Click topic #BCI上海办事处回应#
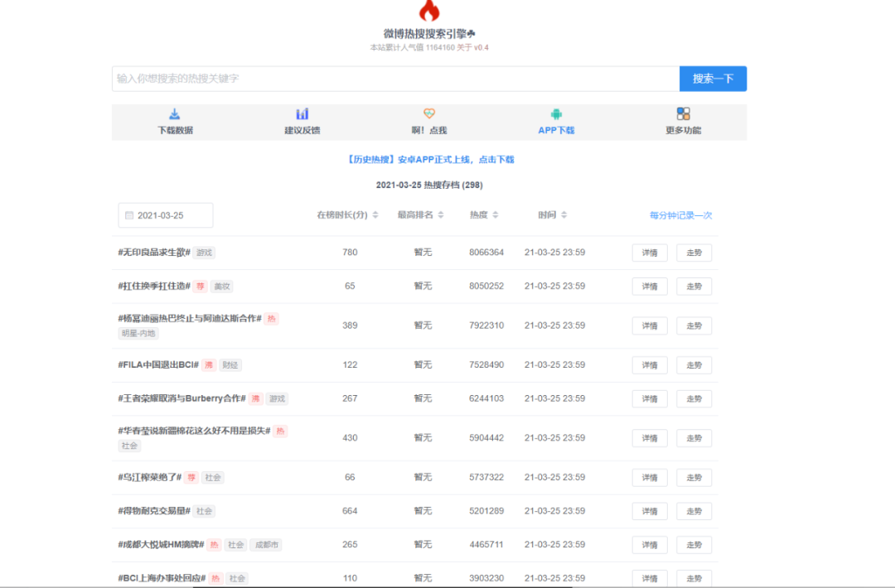The height and width of the screenshot is (588, 895). (x=162, y=578)
